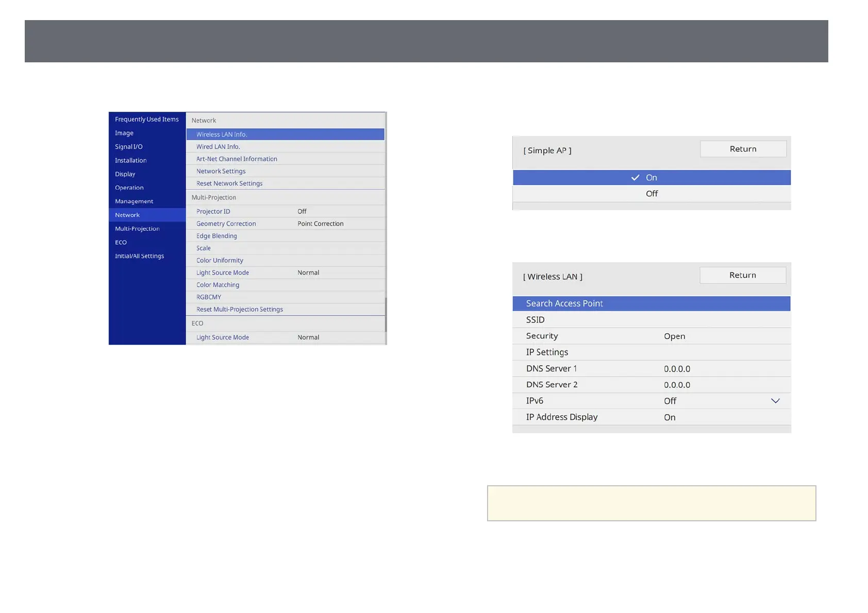Click Return in the Wireless LAN dialog
The height and width of the screenshot is (613, 868).
coord(742,275)
